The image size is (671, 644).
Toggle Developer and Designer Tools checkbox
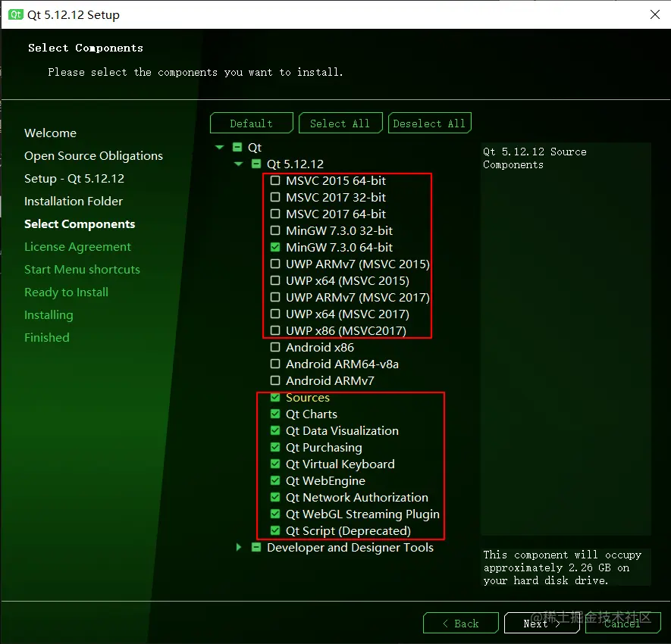pyautogui.click(x=256, y=547)
